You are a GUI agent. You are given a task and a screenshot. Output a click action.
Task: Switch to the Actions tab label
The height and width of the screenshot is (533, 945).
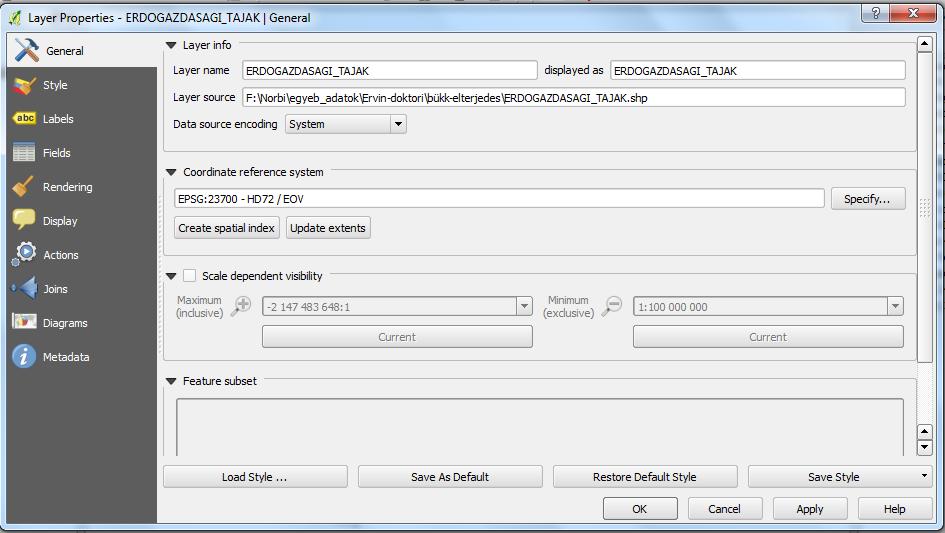click(x=61, y=255)
